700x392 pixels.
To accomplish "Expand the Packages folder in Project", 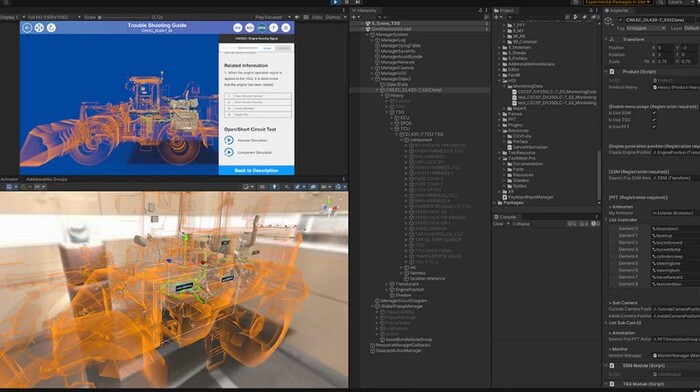I will click(x=495, y=203).
